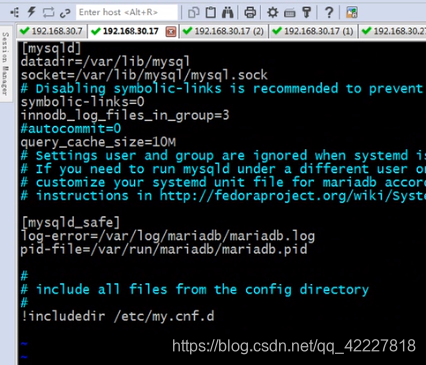Open the Session Manager connect icon
The height and width of the screenshot is (365, 426).
[x=15, y=12]
